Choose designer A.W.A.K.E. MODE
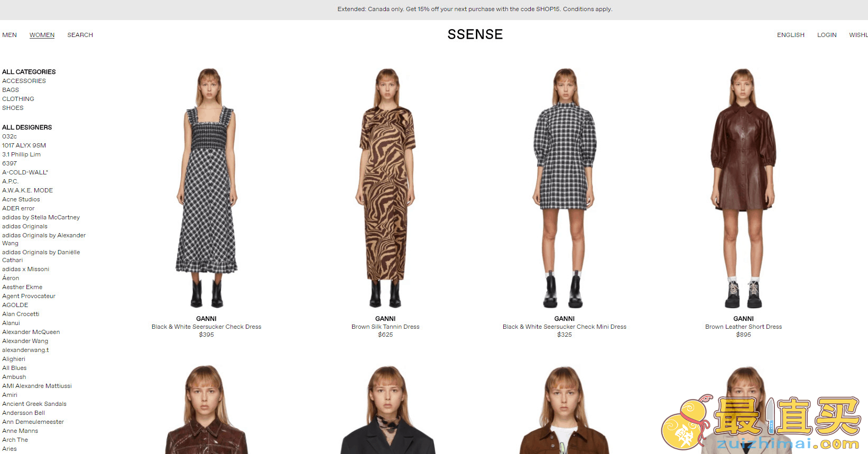The height and width of the screenshot is (454, 868). click(27, 190)
